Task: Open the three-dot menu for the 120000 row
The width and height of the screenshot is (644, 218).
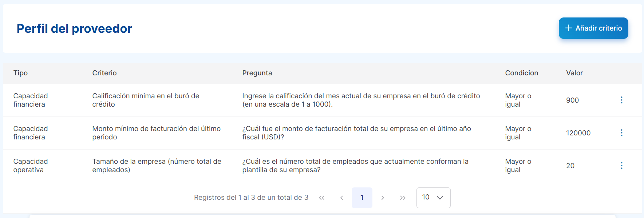Action: [621, 133]
